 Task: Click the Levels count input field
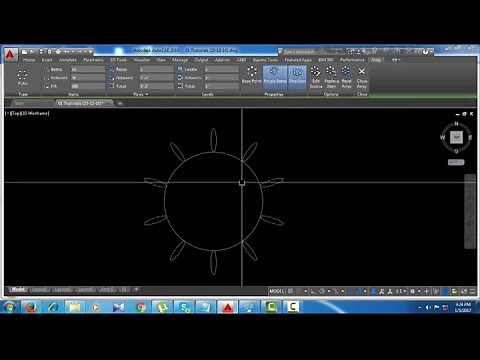(x=222, y=69)
